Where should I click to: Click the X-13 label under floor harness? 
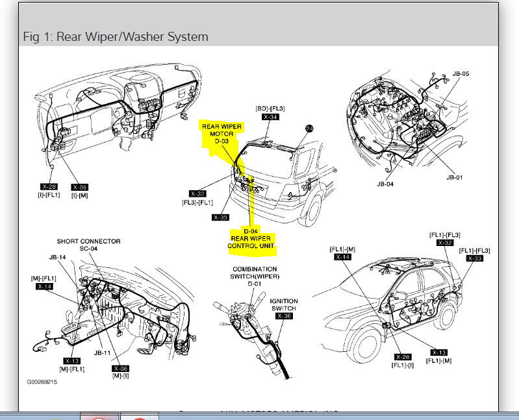[x=71, y=361]
